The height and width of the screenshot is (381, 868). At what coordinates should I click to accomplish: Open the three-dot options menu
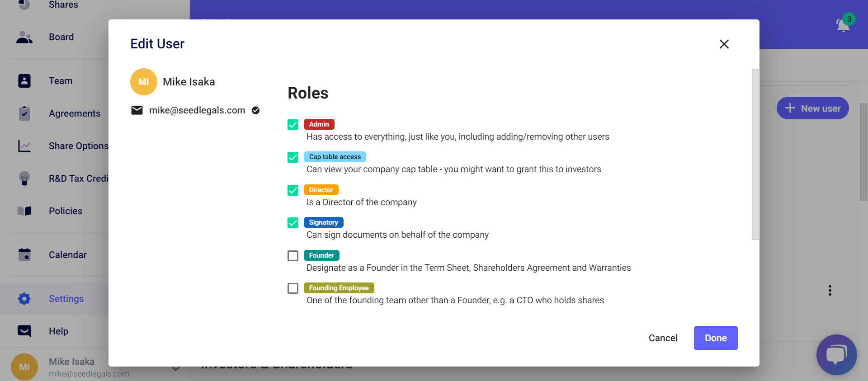[x=830, y=290]
